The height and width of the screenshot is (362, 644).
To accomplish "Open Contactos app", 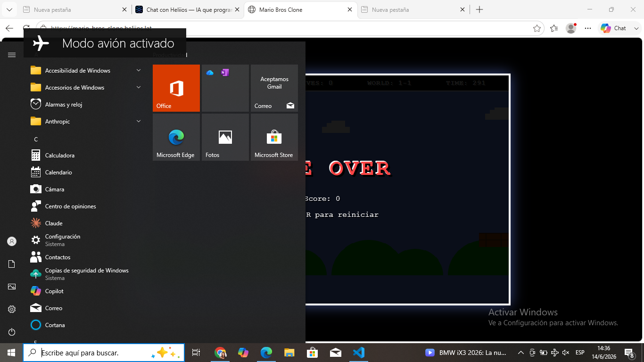I will [x=86, y=257].
